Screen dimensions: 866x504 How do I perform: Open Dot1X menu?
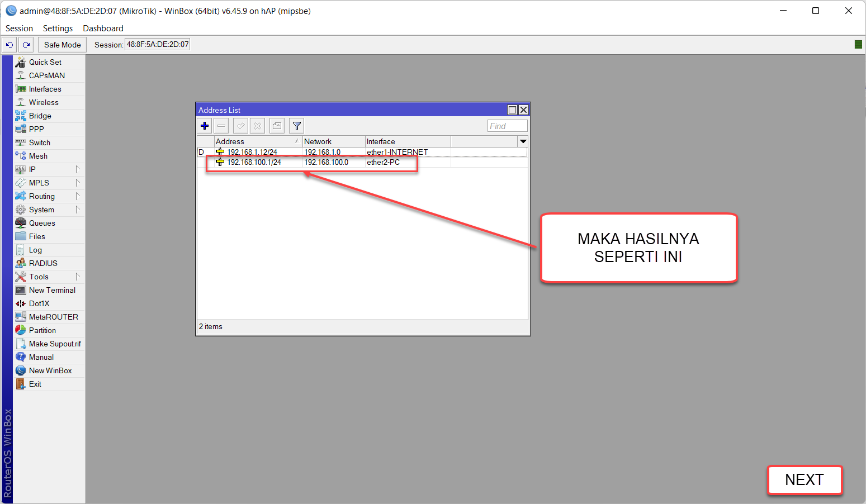tap(49, 303)
